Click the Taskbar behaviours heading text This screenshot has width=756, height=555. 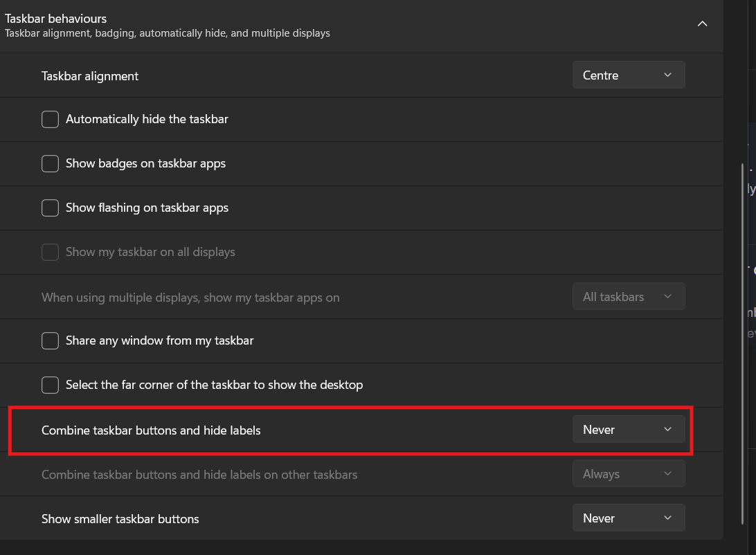(x=56, y=19)
